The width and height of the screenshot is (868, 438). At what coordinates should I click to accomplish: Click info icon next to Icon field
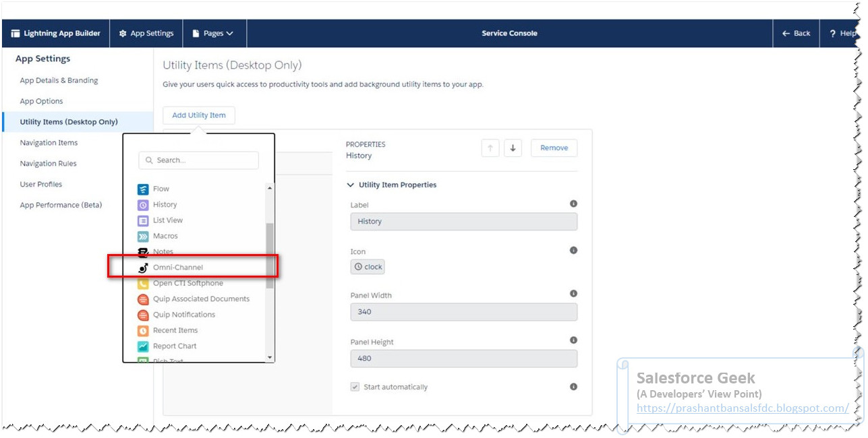point(573,250)
